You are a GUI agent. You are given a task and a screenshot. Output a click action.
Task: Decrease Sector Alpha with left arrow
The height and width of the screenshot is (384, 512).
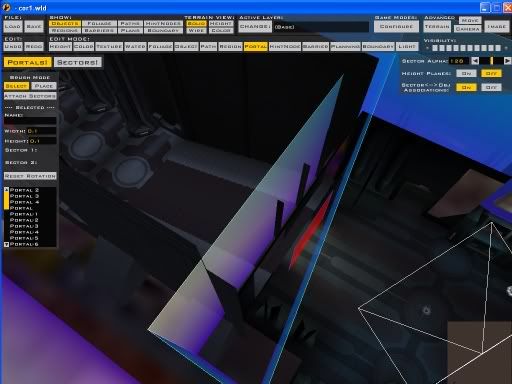coord(475,61)
